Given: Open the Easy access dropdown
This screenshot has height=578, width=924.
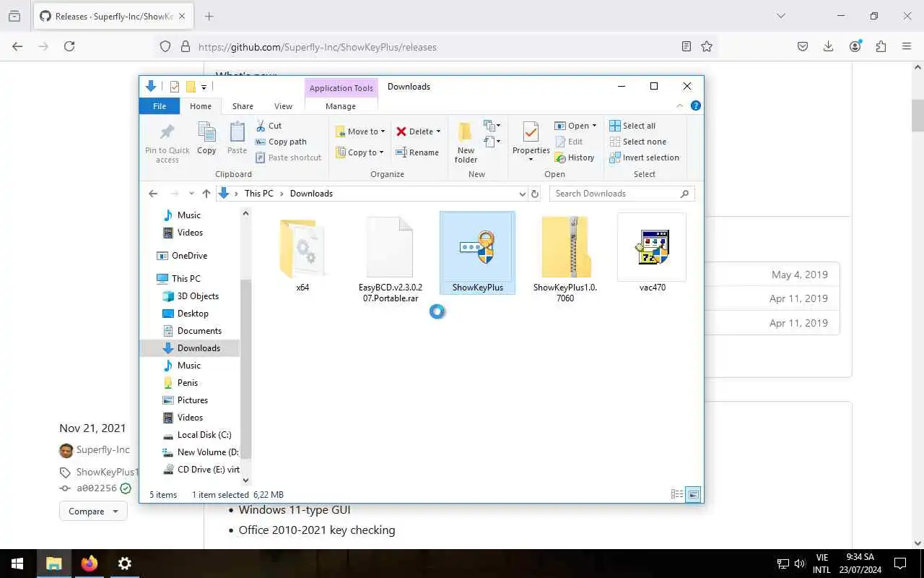Looking at the screenshot, I should tap(492, 142).
